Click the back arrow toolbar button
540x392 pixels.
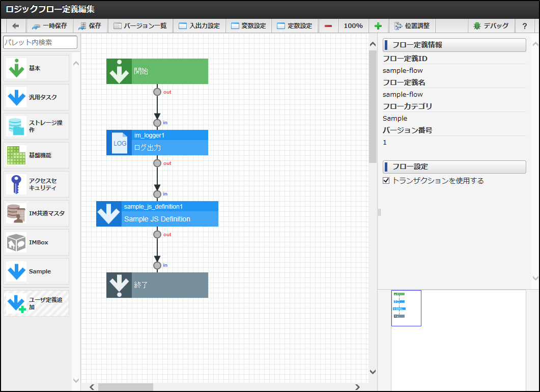(x=15, y=26)
